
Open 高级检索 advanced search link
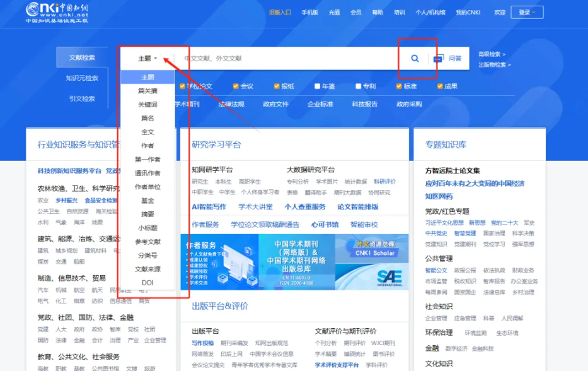[x=492, y=54]
